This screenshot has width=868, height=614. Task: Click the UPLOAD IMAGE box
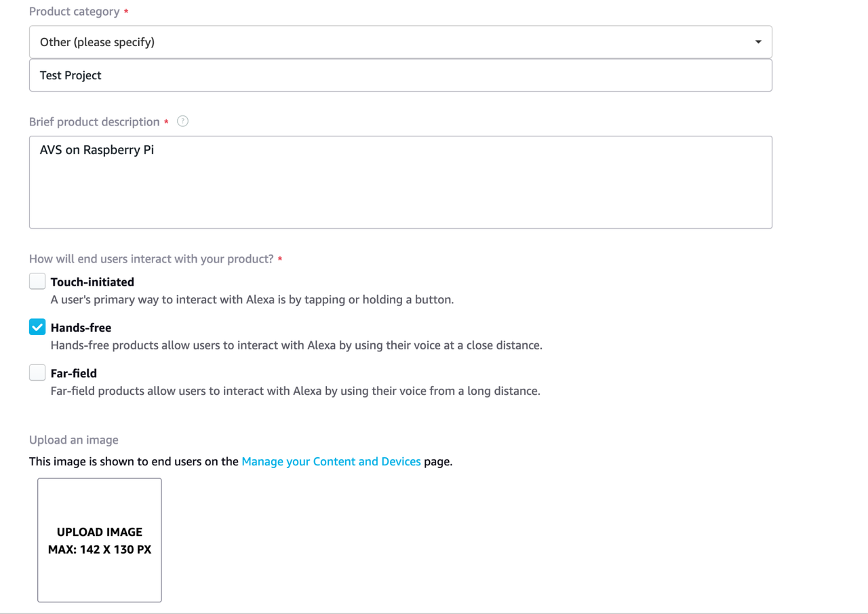click(100, 540)
